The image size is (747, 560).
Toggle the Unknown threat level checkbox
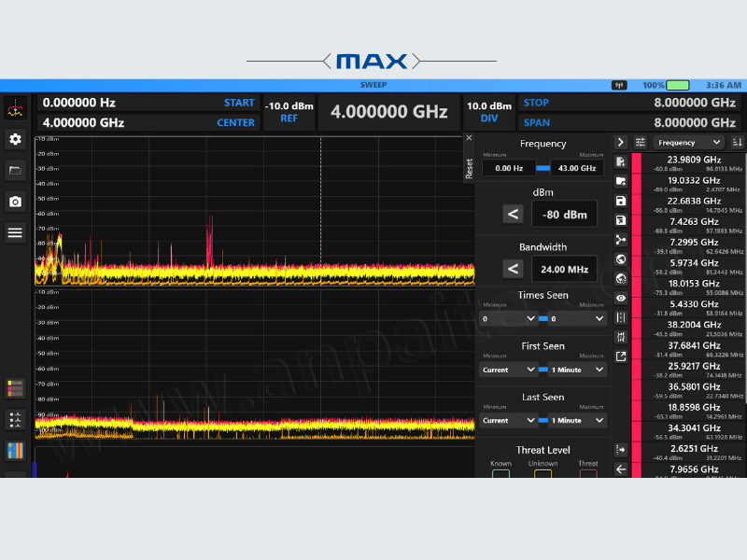pos(543,474)
